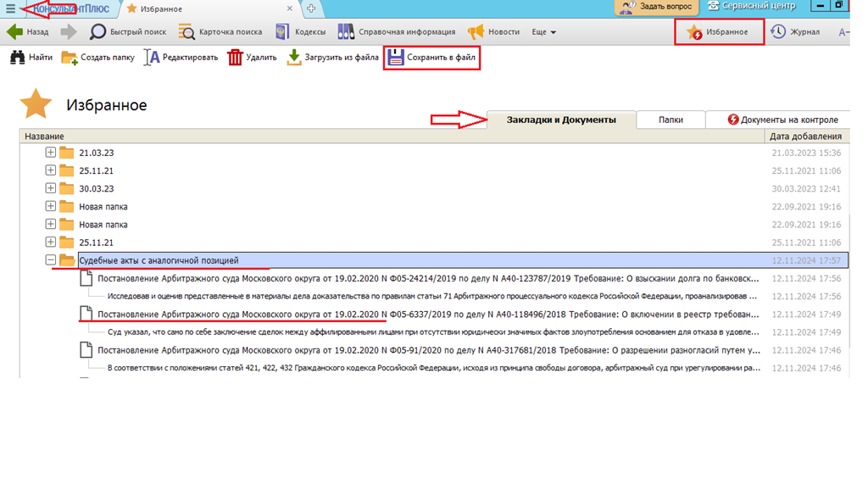Switch to the Папки tab
The image size is (868, 485).
pyautogui.click(x=670, y=120)
